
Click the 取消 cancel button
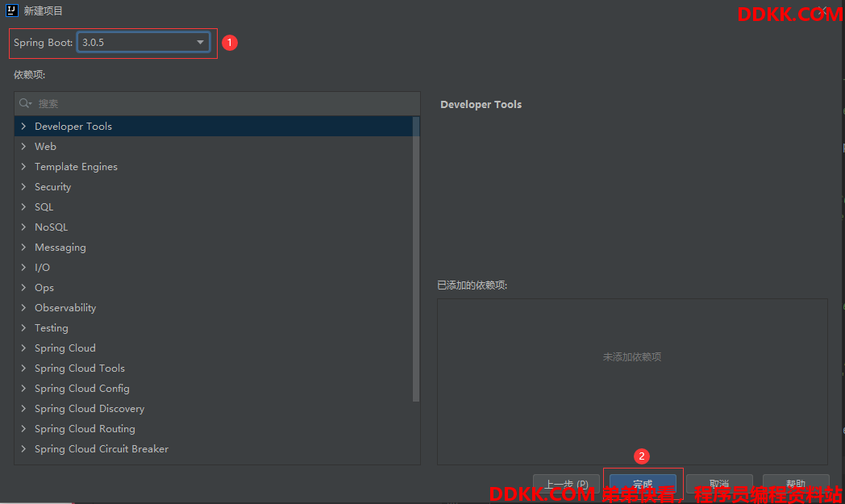click(x=719, y=484)
